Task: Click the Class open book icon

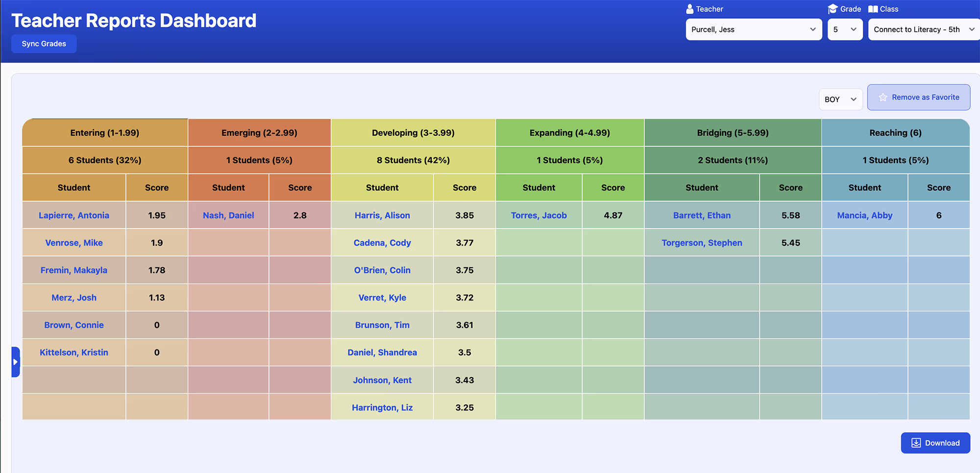Action: tap(873, 9)
